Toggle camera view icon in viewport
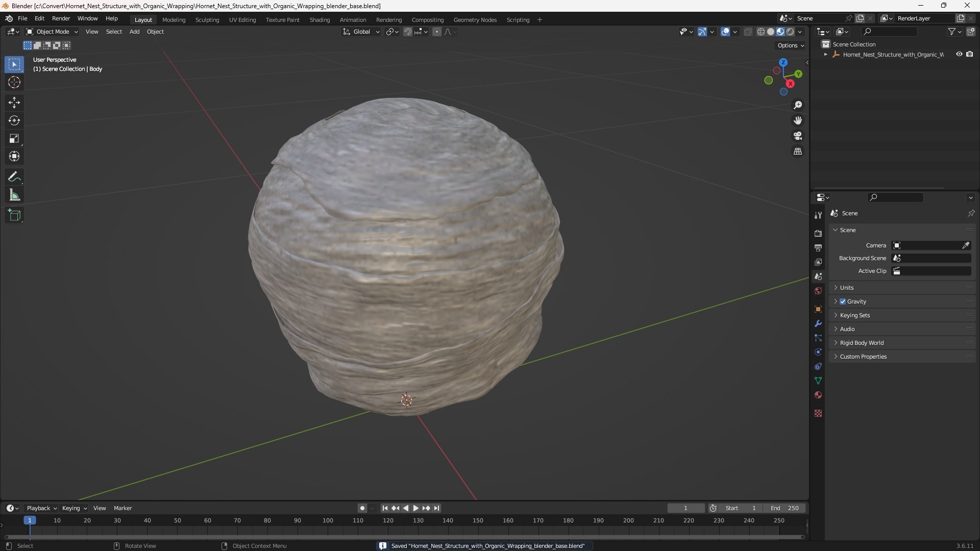 pos(798,136)
